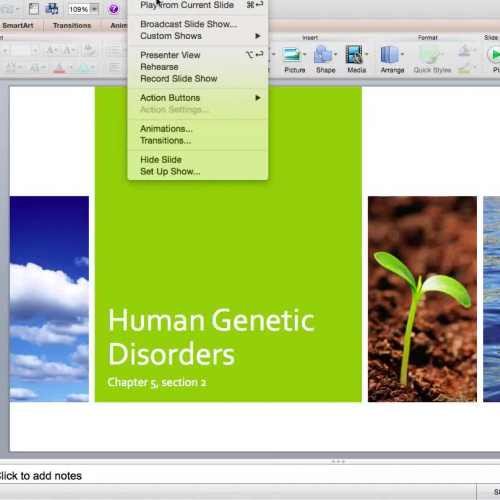The height and width of the screenshot is (500, 500).
Task: Open the zoom percentage dropdown arrow
Action: [x=94, y=9]
